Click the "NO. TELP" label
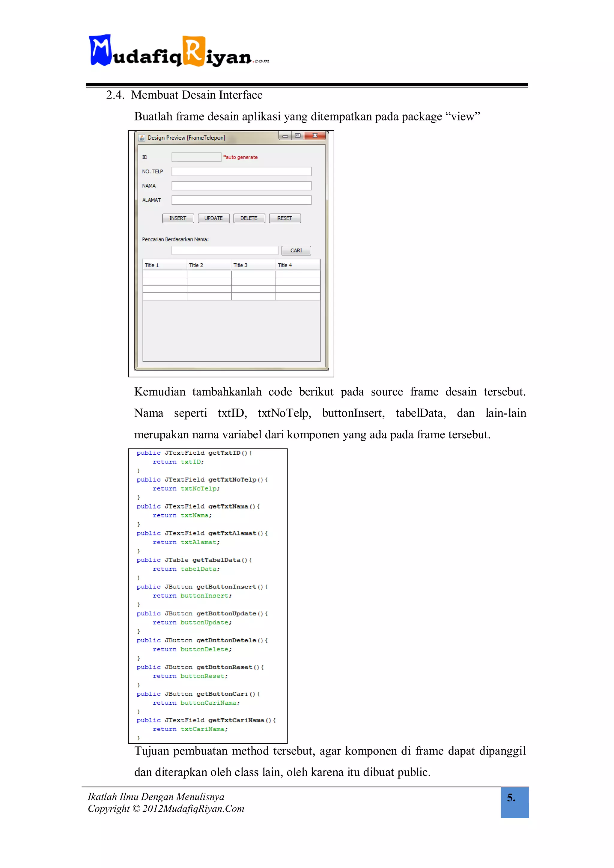The height and width of the screenshot is (868, 614). pos(153,172)
